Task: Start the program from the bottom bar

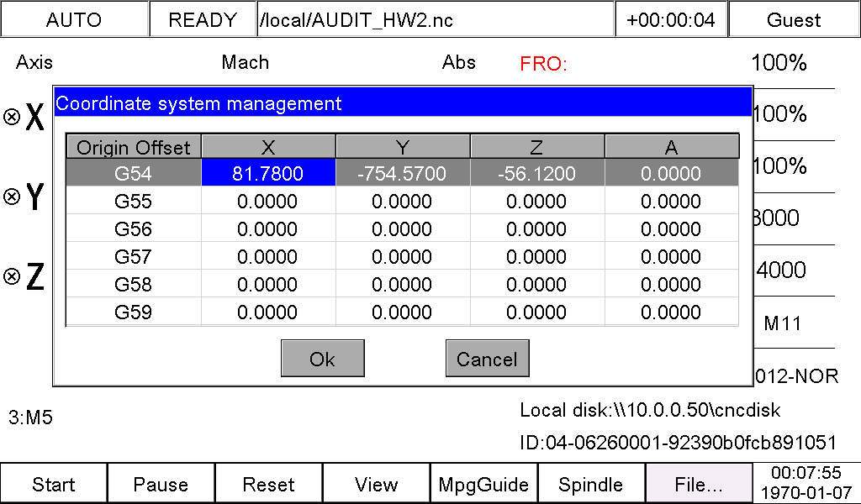Action: click(x=54, y=484)
